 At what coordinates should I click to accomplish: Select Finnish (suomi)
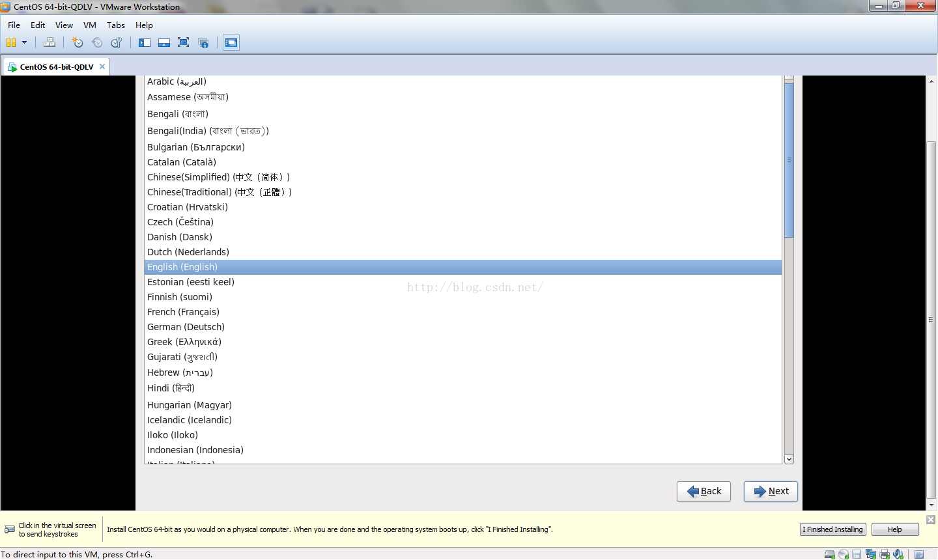click(x=462, y=297)
